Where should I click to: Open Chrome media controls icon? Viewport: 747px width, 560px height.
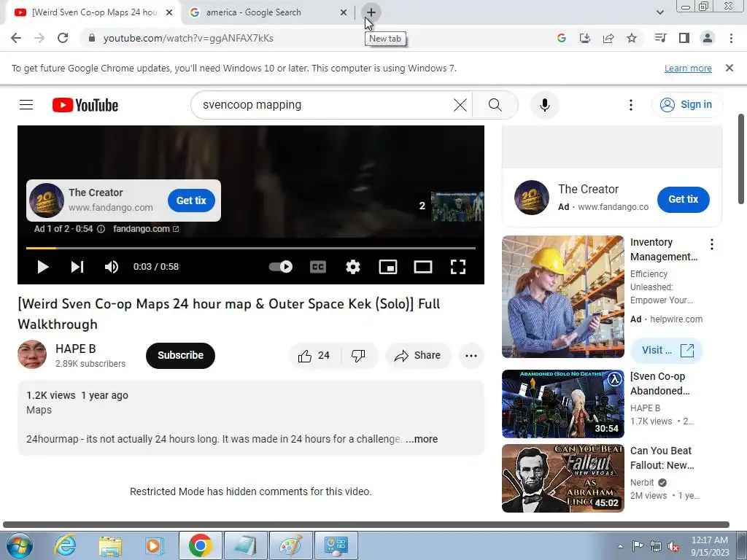point(660,38)
